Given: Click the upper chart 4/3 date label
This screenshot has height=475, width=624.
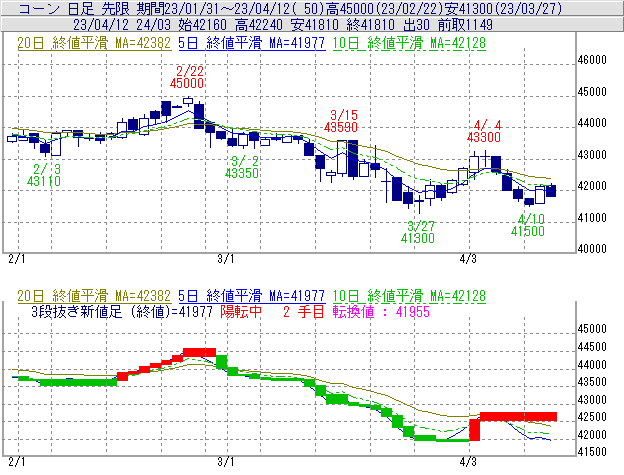Looking at the screenshot, I should click(x=468, y=259).
